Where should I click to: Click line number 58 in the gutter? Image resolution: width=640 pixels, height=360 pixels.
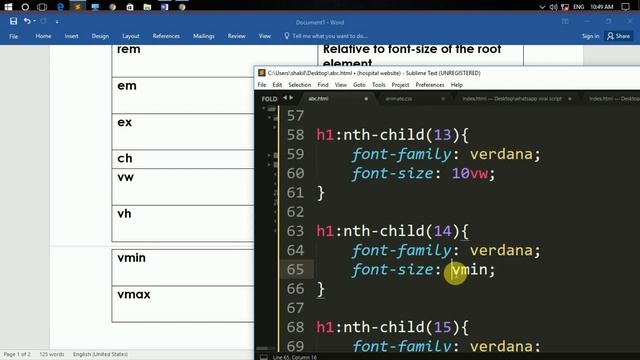[296, 135]
